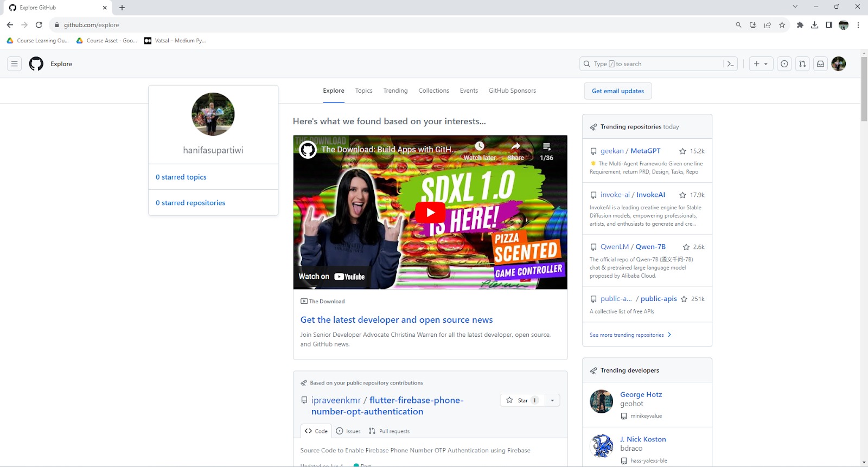Open the browser extensions puzzle icon

800,25
